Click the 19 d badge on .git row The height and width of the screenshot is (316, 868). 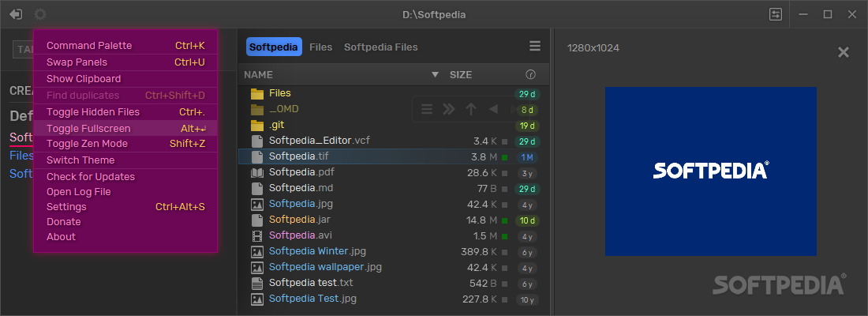527,126
